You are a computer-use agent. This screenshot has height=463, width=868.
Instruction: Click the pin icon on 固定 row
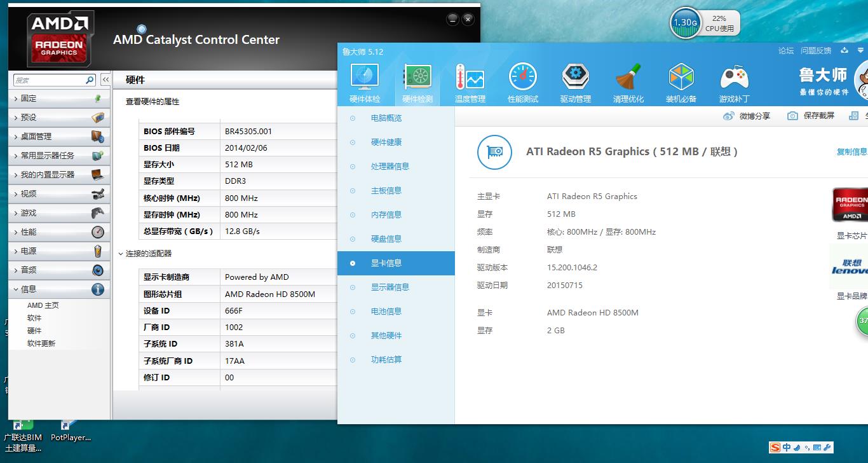pos(97,99)
